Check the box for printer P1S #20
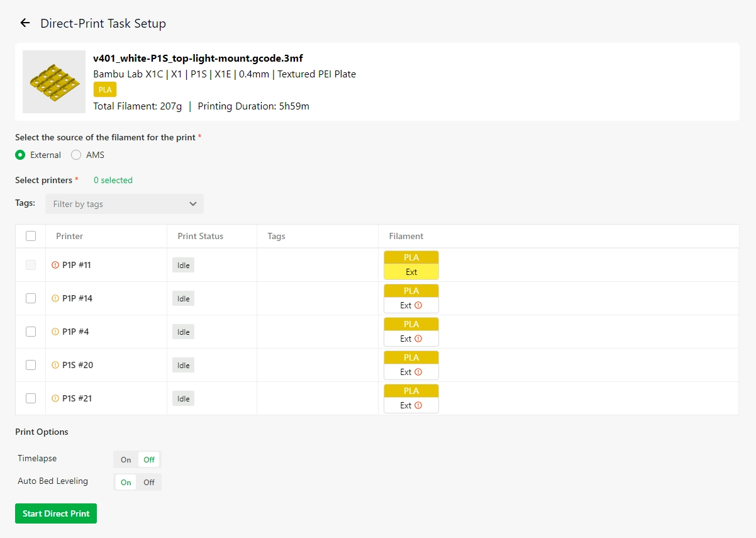The width and height of the screenshot is (756, 538). pos(31,365)
